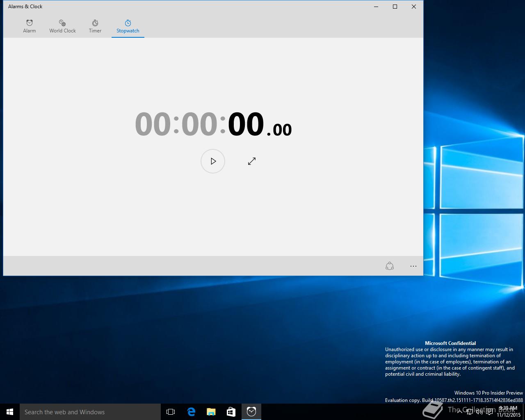Open the network status tray icon
This screenshot has height=420, width=525.
[470, 412]
